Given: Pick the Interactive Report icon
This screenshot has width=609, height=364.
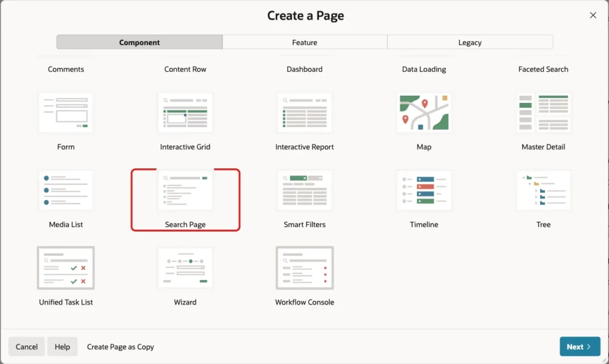Looking at the screenshot, I should [x=304, y=112].
